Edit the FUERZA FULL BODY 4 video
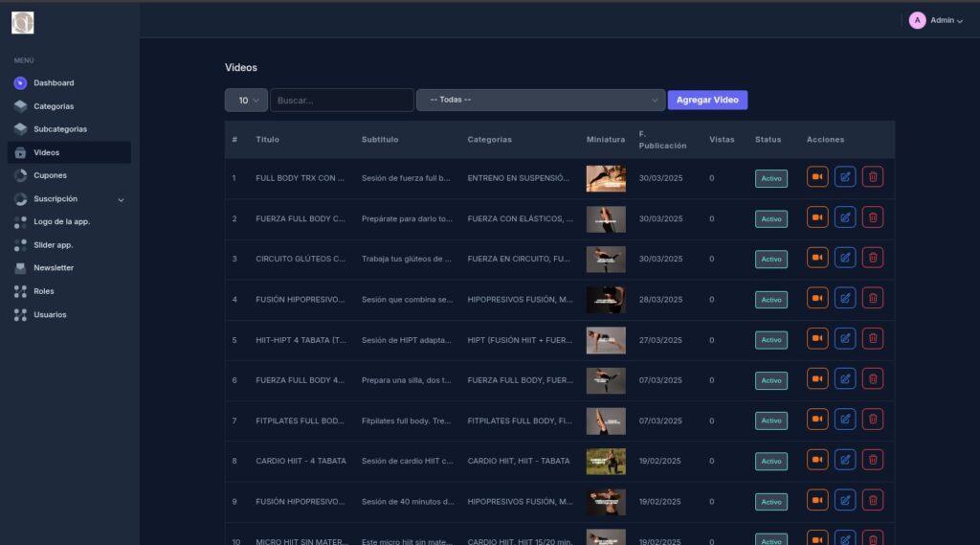Viewport: 980px width, 545px height. coord(845,379)
